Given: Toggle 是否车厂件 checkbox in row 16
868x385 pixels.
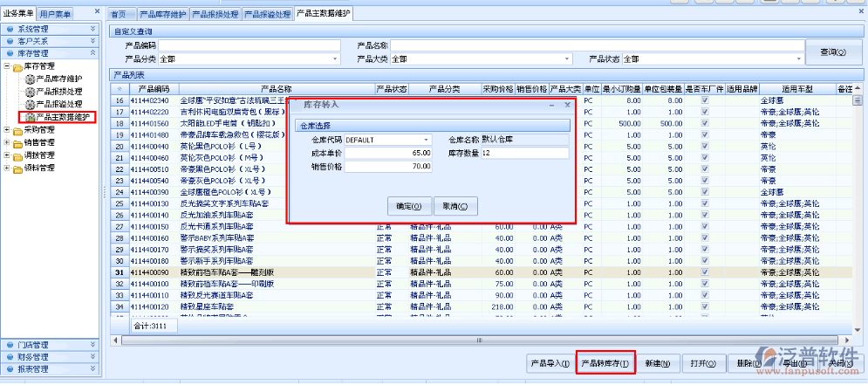Looking at the screenshot, I should coord(705,100).
